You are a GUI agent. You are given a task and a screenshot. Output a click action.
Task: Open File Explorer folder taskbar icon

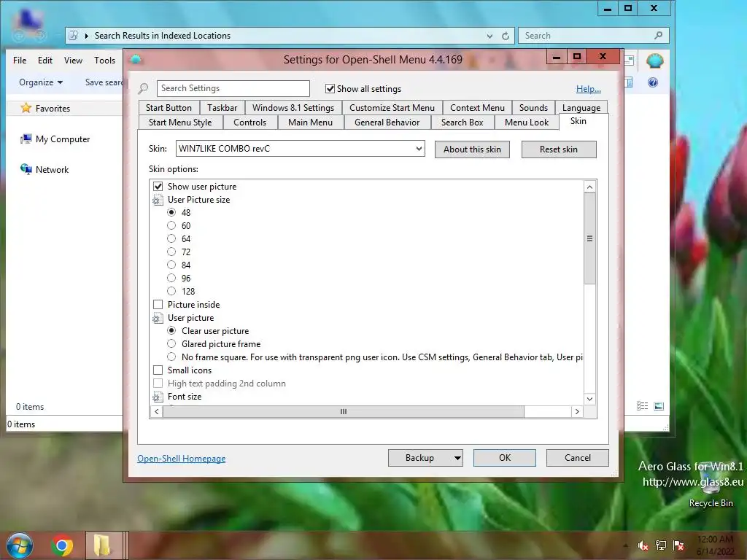[x=102, y=545]
